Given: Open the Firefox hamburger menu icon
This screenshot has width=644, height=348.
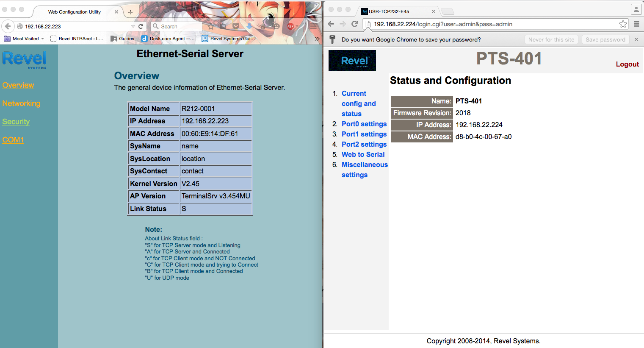Looking at the screenshot, I should (313, 26).
